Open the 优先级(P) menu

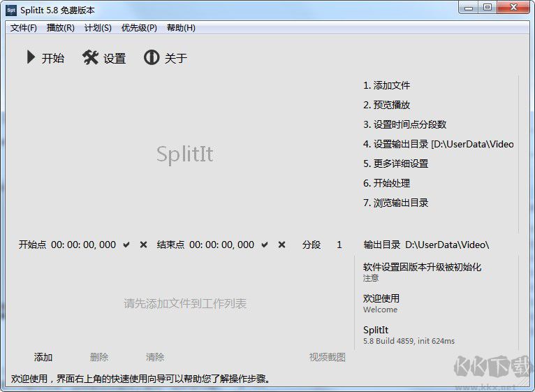click(x=139, y=28)
